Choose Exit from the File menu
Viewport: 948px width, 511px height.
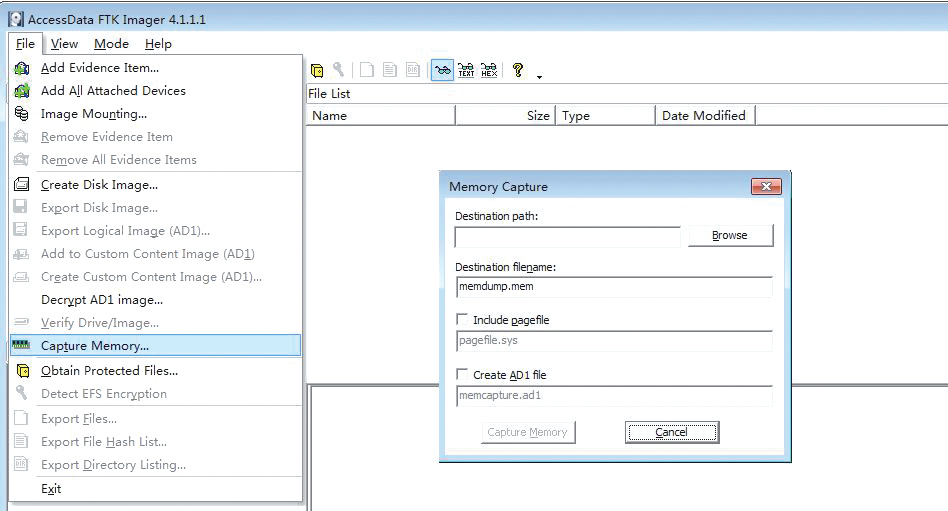(155, 489)
